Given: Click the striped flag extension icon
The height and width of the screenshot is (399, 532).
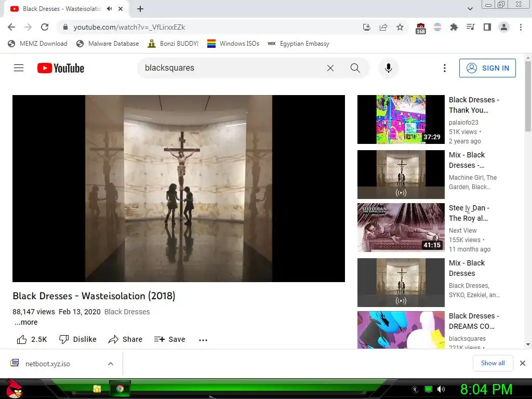Looking at the screenshot, I should click(x=437, y=27).
